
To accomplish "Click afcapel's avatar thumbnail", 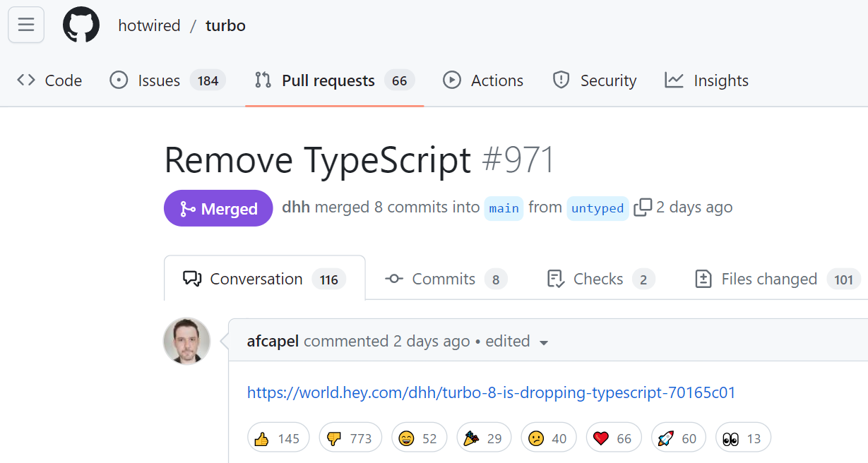I will click(187, 341).
